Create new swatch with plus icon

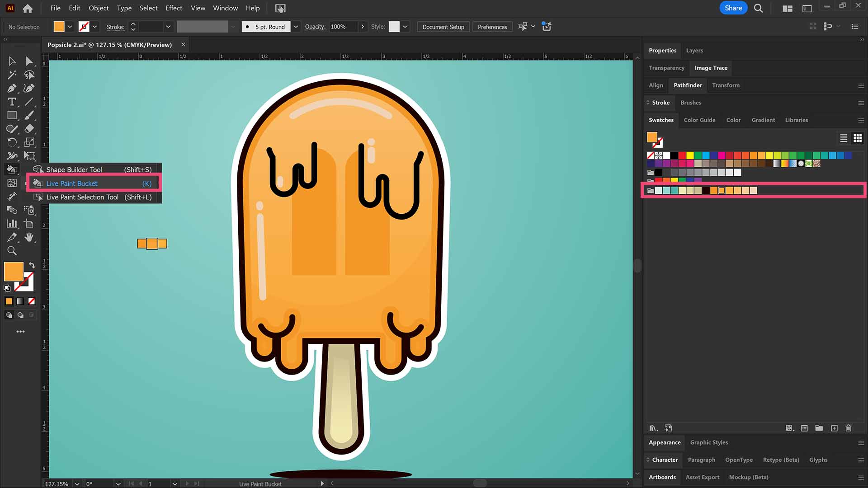(835, 428)
